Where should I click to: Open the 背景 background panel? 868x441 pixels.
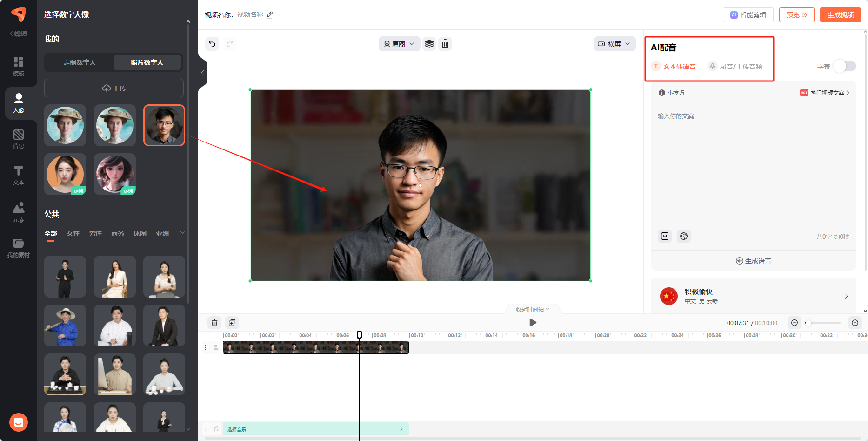pyautogui.click(x=19, y=139)
